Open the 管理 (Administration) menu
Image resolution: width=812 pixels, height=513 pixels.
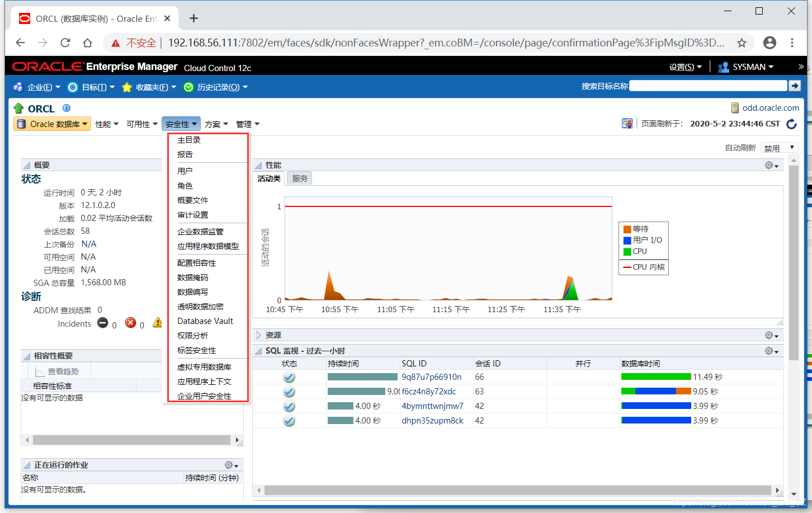248,124
